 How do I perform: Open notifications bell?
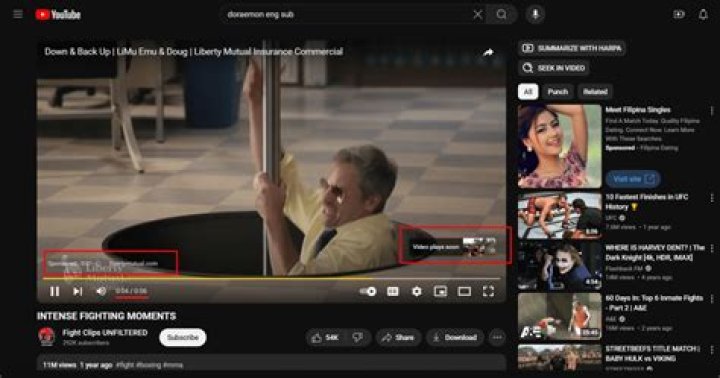(x=703, y=15)
